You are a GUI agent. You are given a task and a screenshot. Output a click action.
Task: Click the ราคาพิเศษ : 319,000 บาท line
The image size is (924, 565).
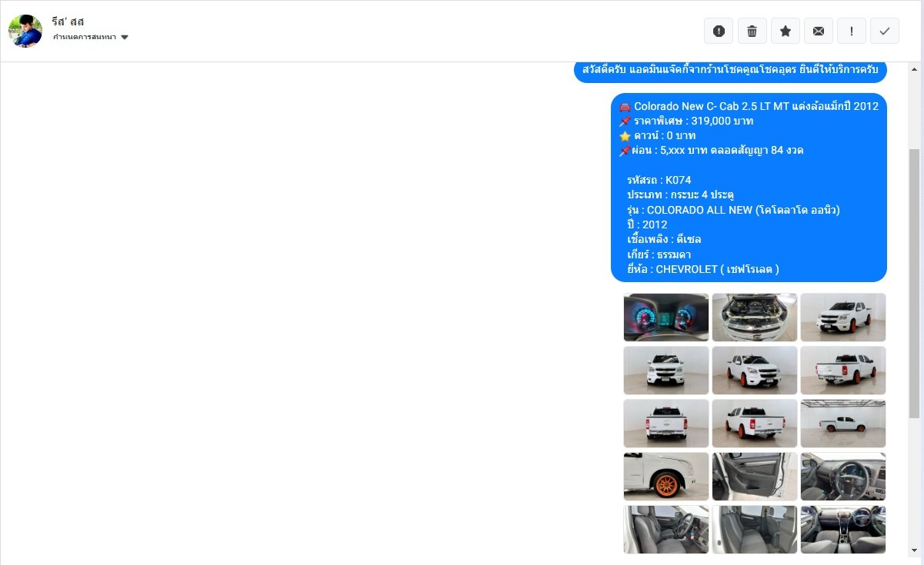click(686, 121)
